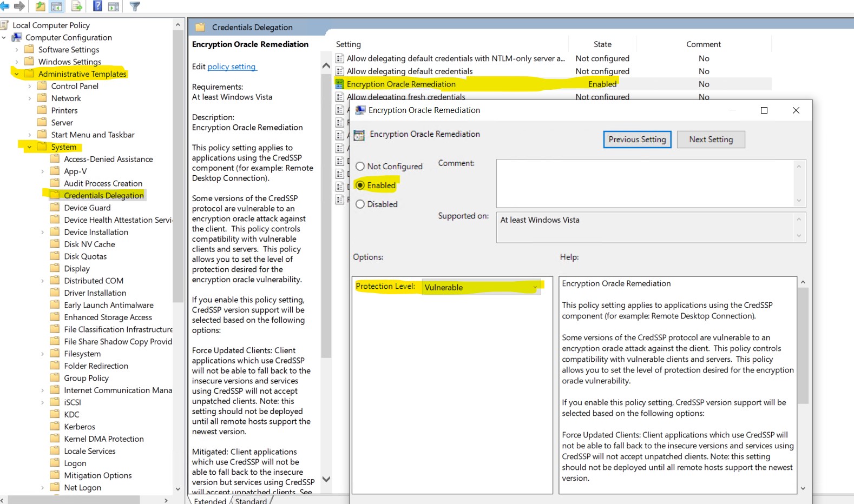Click the Next Setting button
Image resolution: width=854 pixels, height=504 pixels.
pyautogui.click(x=711, y=140)
